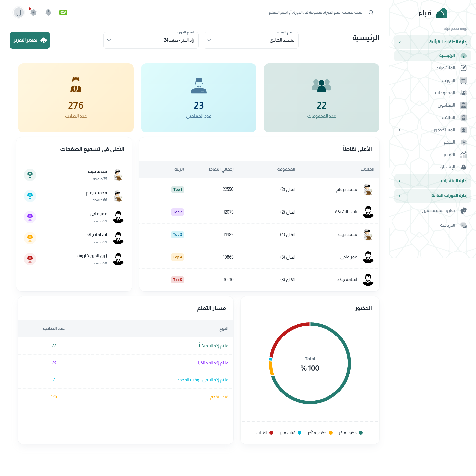Viewport: 476px width, 476px height.
Task: Select المجموعات menu item in sidebar
Action: pyautogui.click(x=445, y=93)
